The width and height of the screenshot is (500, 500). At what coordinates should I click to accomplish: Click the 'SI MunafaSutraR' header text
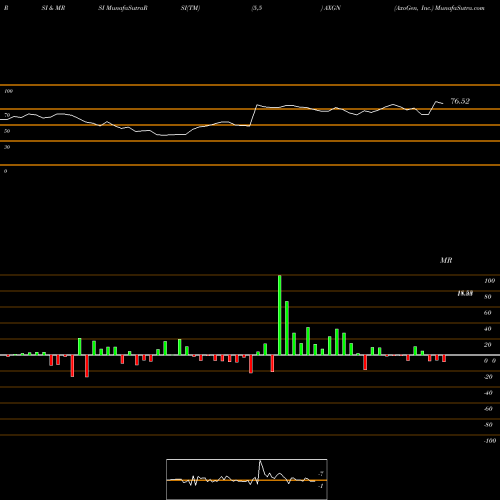point(123,8)
